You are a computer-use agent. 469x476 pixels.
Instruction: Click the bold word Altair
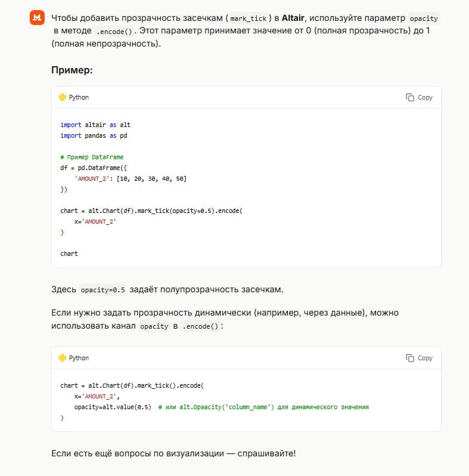click(x=294, y=18)
